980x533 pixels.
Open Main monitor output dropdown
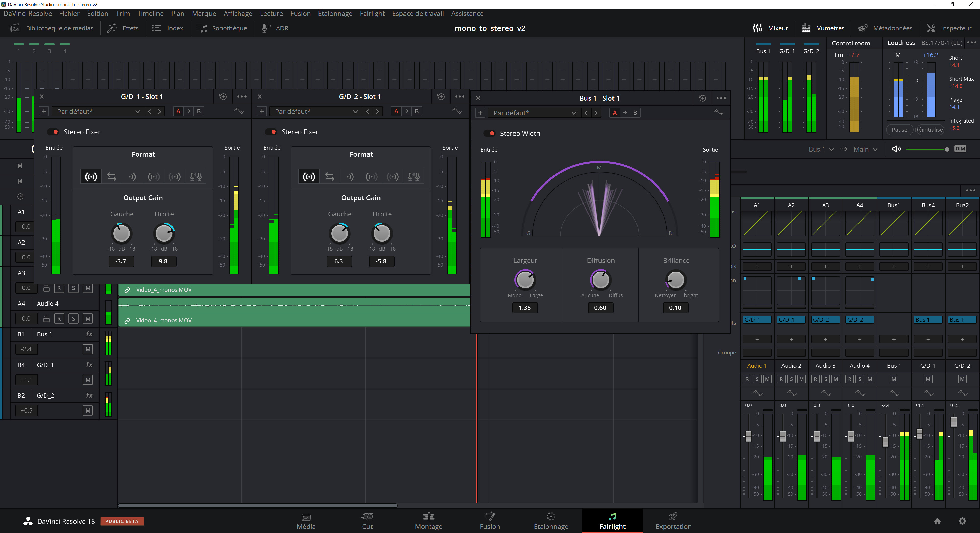(x=865, y=149)
